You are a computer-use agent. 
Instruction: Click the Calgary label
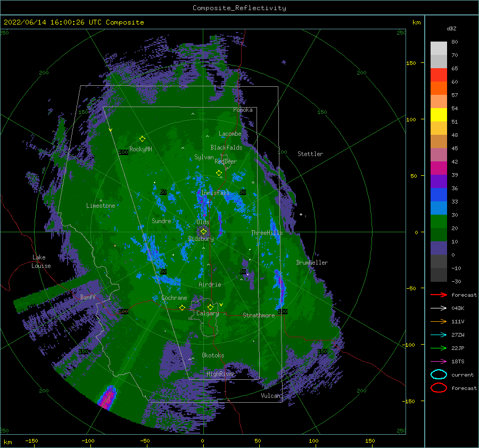208,313
